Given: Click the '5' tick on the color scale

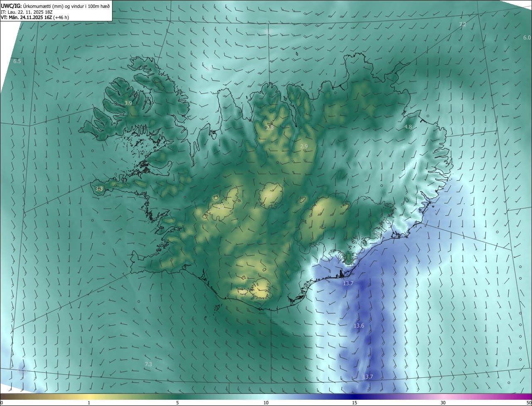Looking at the screenshot, I should (177, 403).
